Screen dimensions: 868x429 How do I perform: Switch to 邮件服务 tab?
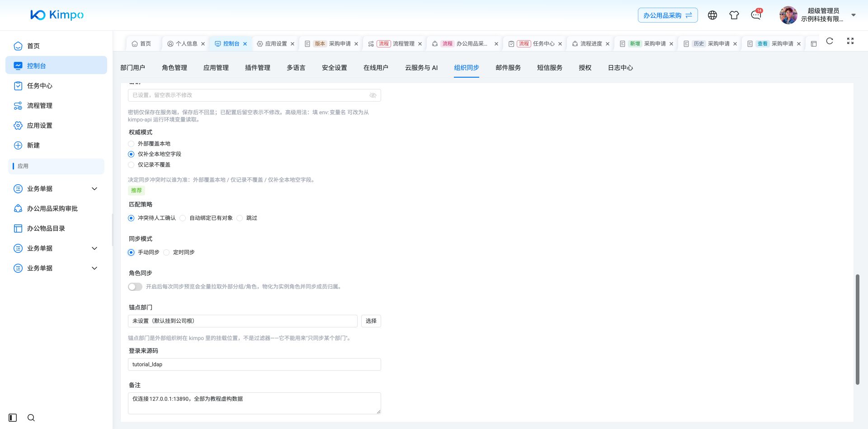[508, 68]
